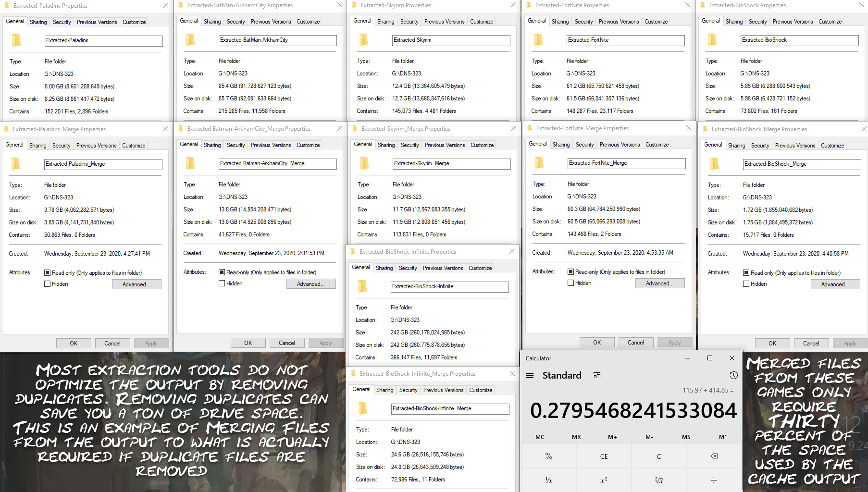
Task: Click OK in Extracted-BioShock_Merge Properties
Action: 772,344
